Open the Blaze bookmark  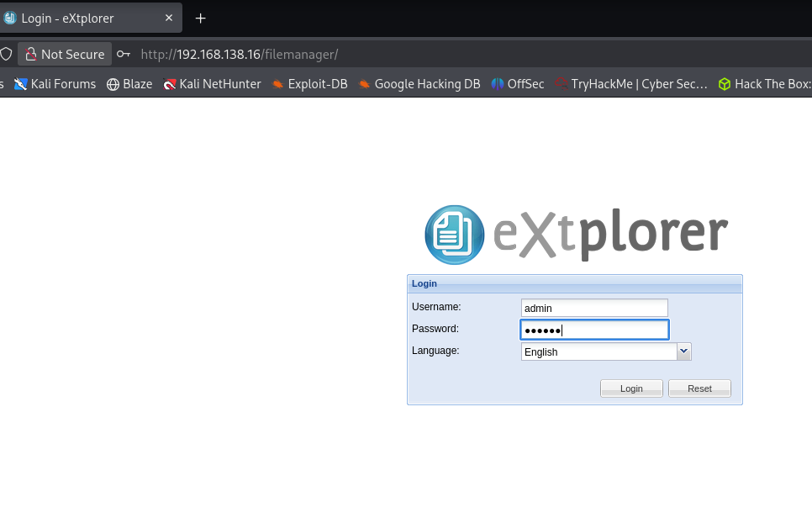[x=129, y=84]
